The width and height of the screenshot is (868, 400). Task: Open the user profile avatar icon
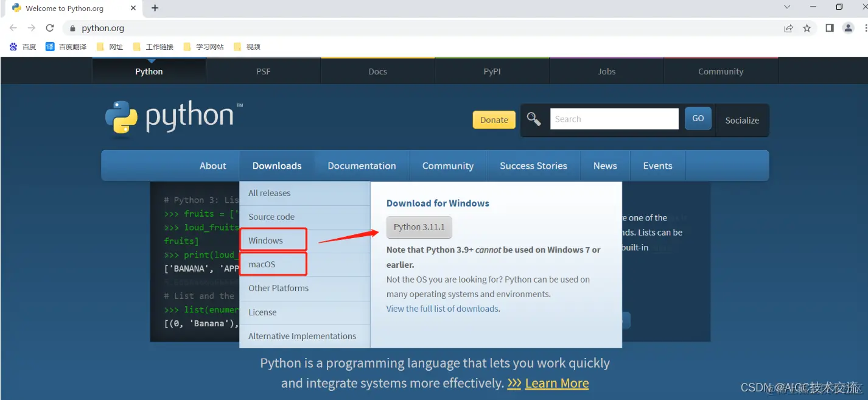pos(848,28)
